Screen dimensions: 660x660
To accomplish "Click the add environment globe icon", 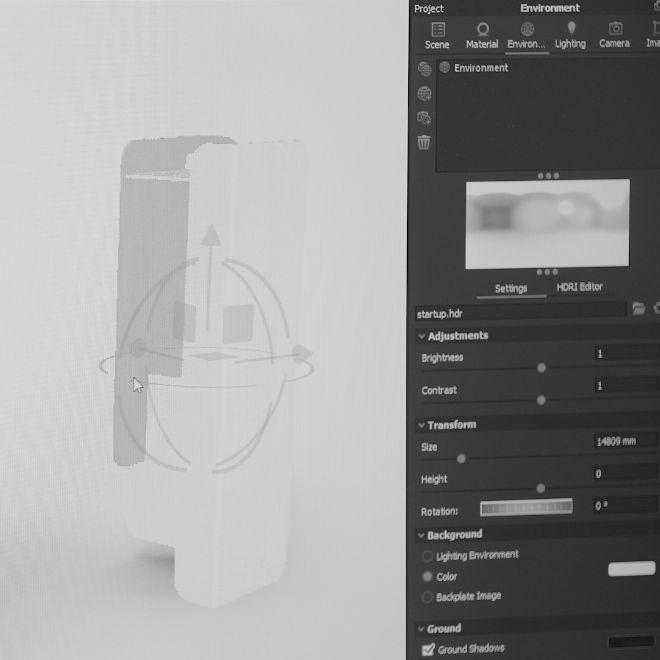I will pos(424,69).
